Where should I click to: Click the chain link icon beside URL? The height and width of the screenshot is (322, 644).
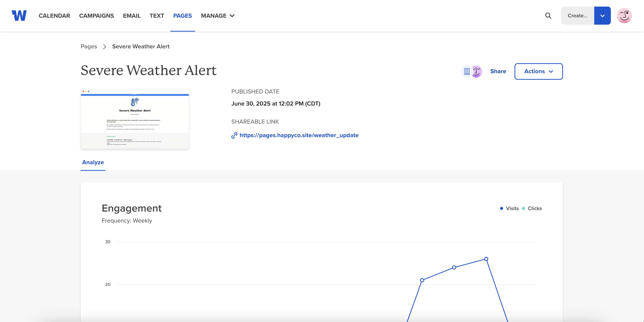pos(234,135)
